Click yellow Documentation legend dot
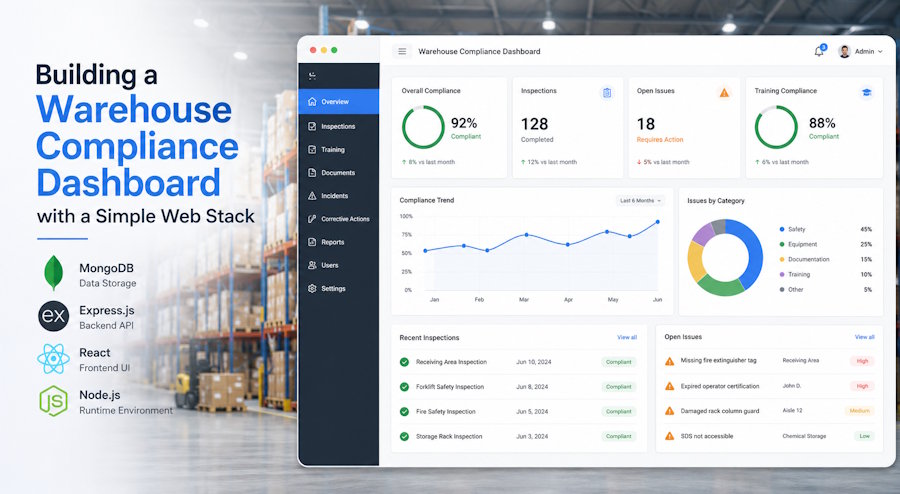Screen dimensions: 900x494 point(782,259)
